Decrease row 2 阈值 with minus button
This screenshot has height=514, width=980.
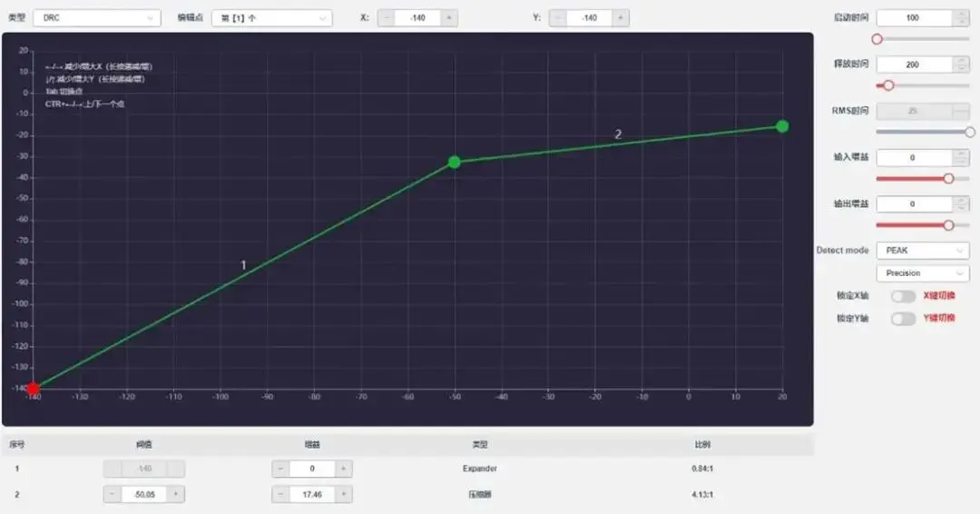[x=113, y=495]
